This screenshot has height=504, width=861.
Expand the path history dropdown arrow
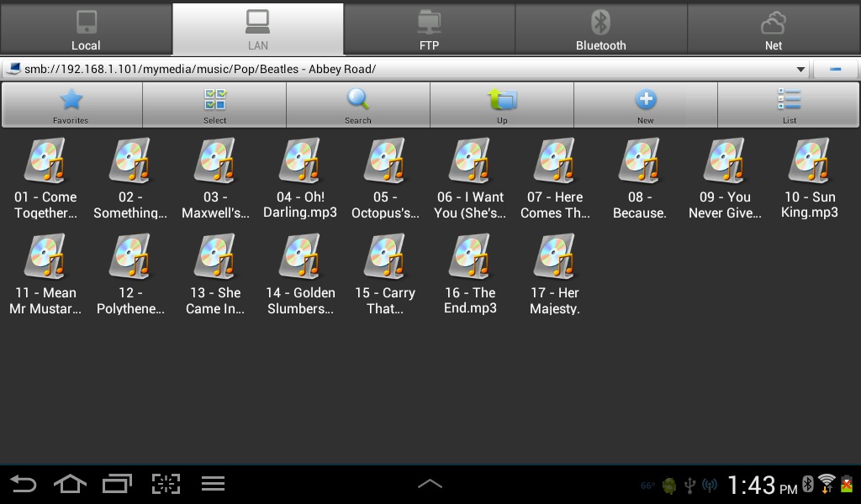tap(800, 69)
